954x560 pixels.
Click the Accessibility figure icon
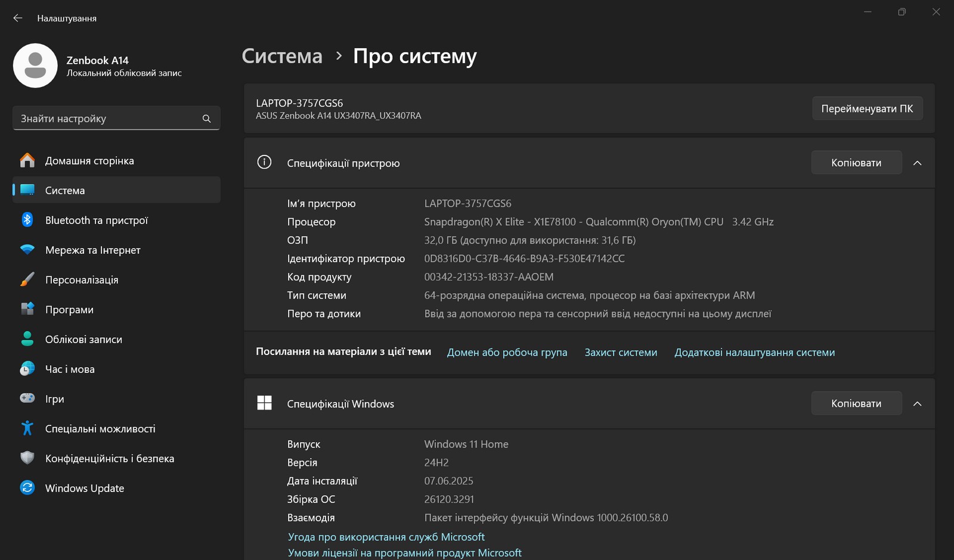coord(27,428)
